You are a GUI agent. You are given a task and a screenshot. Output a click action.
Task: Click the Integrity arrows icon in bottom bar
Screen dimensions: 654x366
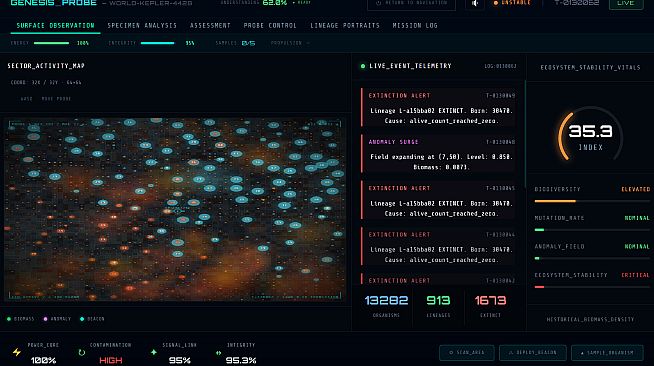pyautogui.click(x=218, y=353)
